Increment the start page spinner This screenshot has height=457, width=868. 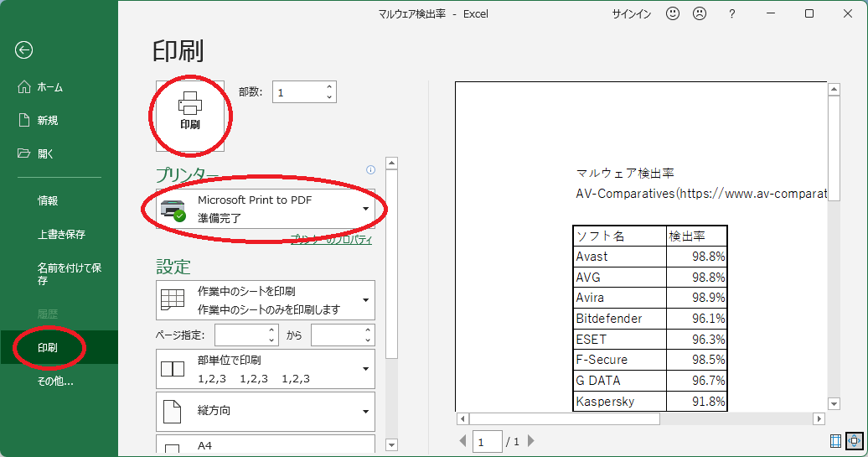(x=271, y=330)
